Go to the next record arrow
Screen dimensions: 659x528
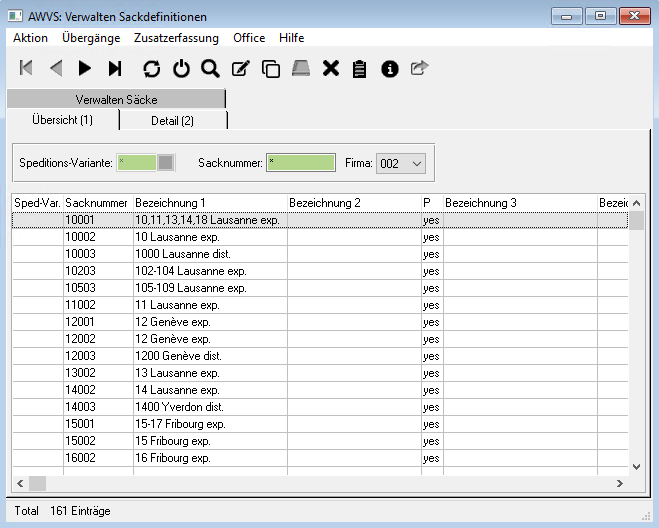click(85, 68)
